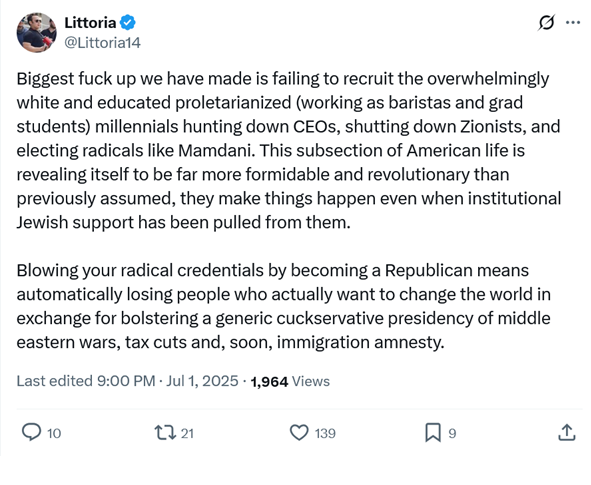Click the 9 bookmarks count

(452, 433)
